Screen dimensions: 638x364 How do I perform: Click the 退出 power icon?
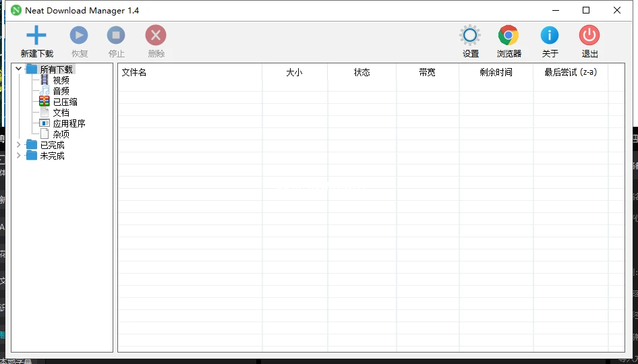[x=589, y=35]
